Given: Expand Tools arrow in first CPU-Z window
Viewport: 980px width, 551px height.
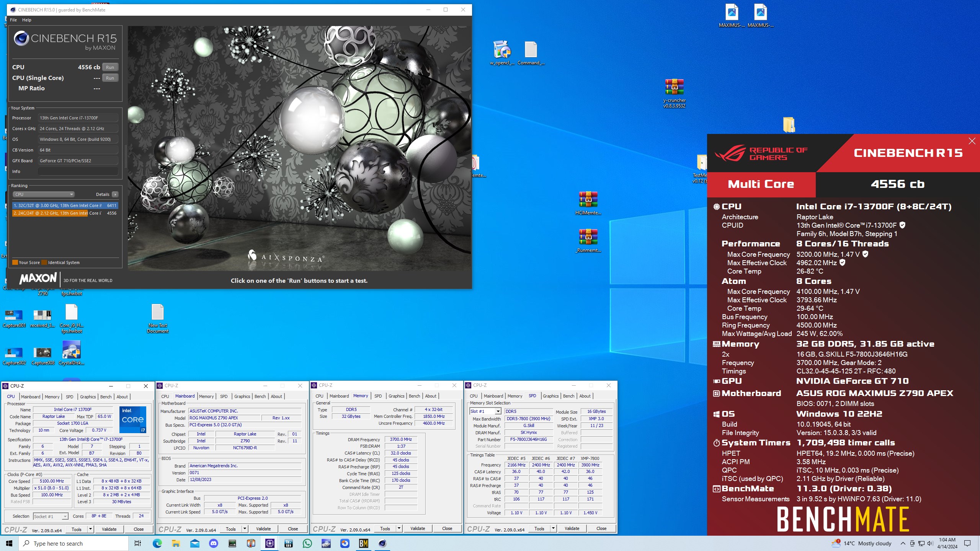Looking at the screenshot, I should tap(91, 529).
